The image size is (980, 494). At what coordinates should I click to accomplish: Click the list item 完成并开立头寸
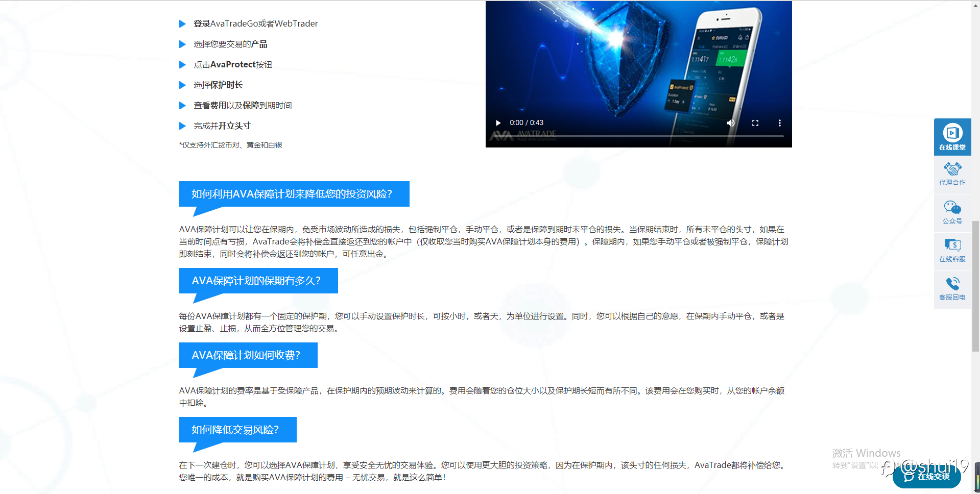tap(222, 126)
